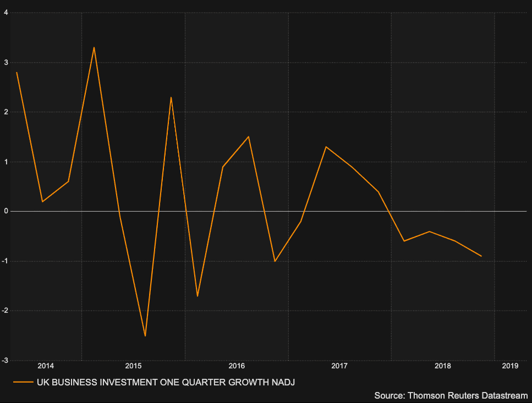532x403 pixels.
Task: Click the -3 y-axis label
Action: click(4, 361)
